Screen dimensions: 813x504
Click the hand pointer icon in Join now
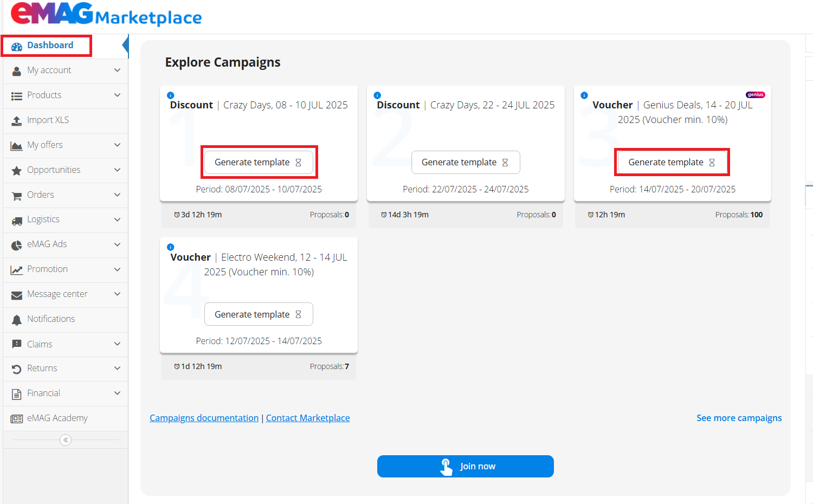[x=446, y=467]
